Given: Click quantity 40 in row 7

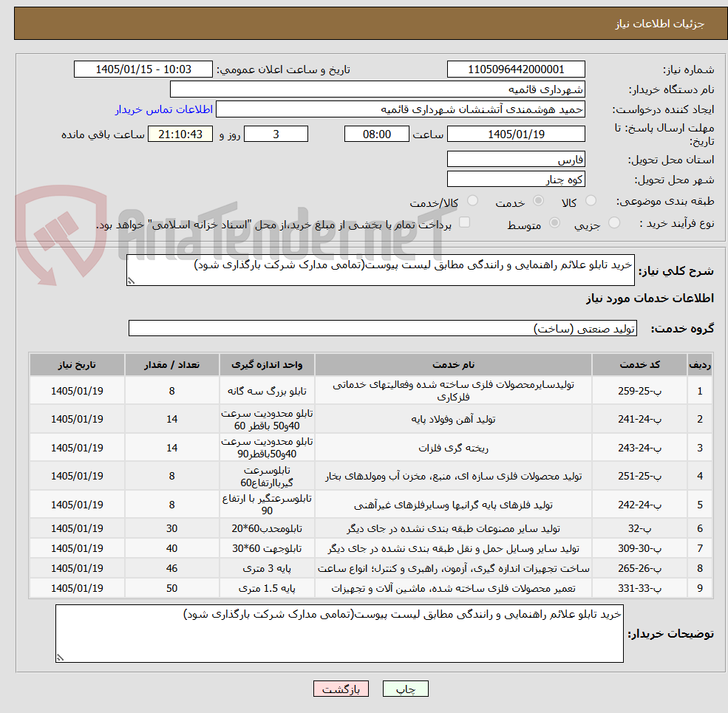Looking at the screenshot, I should [171, 549].
